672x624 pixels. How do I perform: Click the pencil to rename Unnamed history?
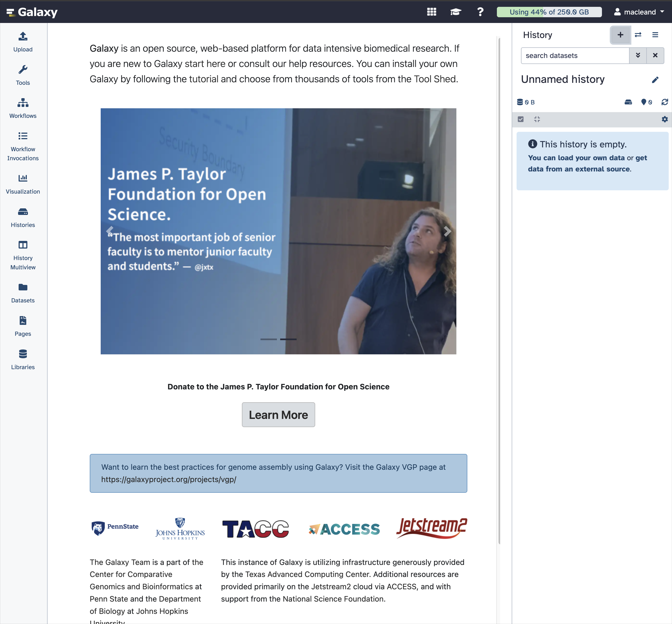(x=655, y=80)
